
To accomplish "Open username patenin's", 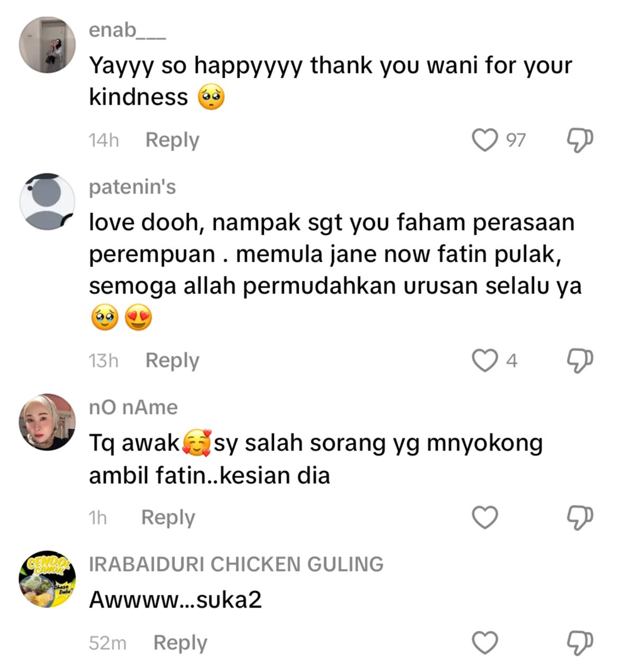I will tap(132, 187).
